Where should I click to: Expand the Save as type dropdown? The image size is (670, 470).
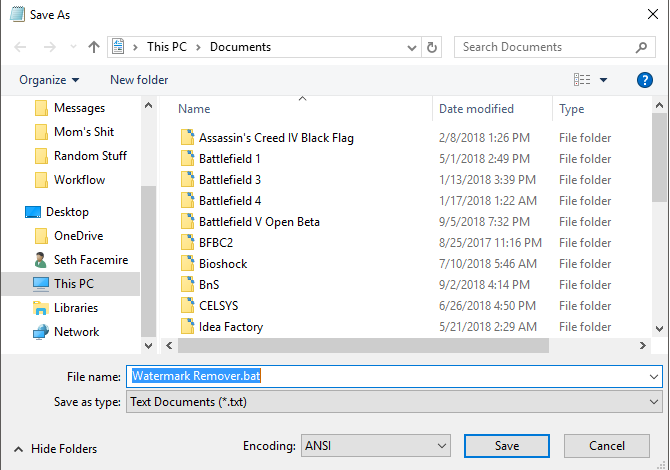click(653, 402)
